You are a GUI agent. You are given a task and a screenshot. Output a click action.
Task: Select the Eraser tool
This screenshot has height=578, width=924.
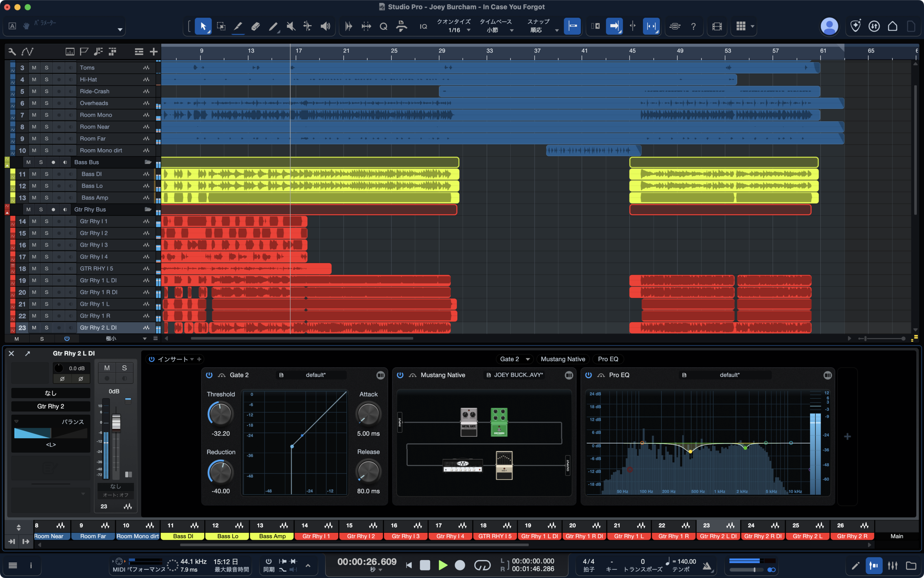[256, 26]
